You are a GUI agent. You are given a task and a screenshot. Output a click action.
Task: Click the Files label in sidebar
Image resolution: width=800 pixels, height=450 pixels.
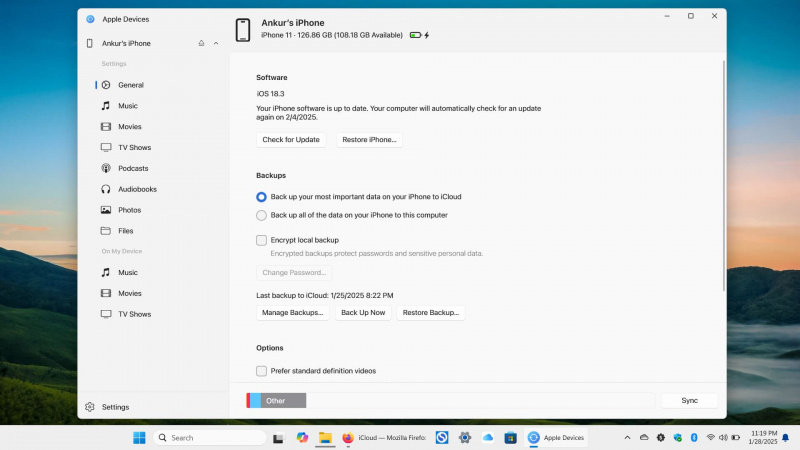(126, 231)
